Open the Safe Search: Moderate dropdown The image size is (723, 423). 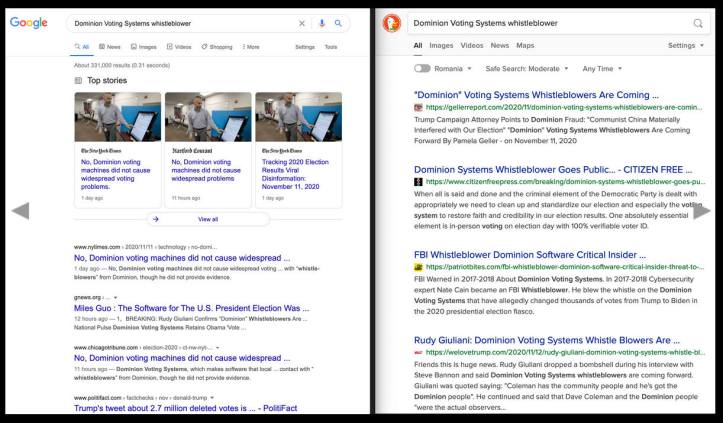(527, 68)
